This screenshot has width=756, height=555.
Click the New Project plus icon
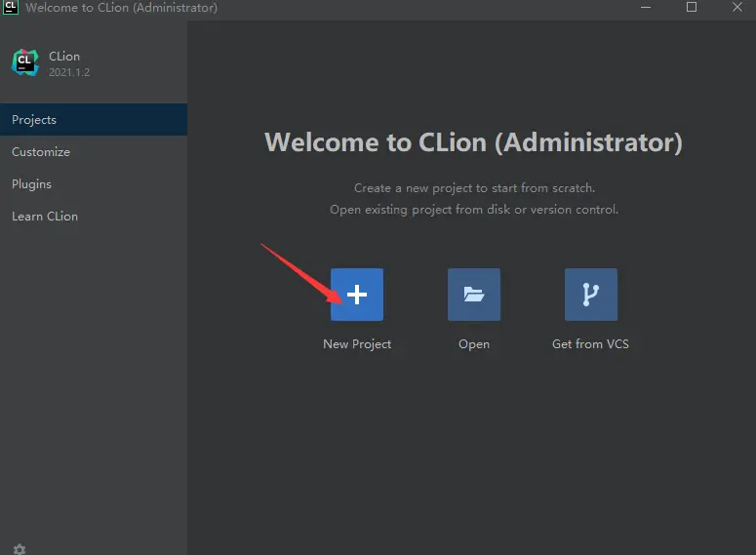point(357,295)
